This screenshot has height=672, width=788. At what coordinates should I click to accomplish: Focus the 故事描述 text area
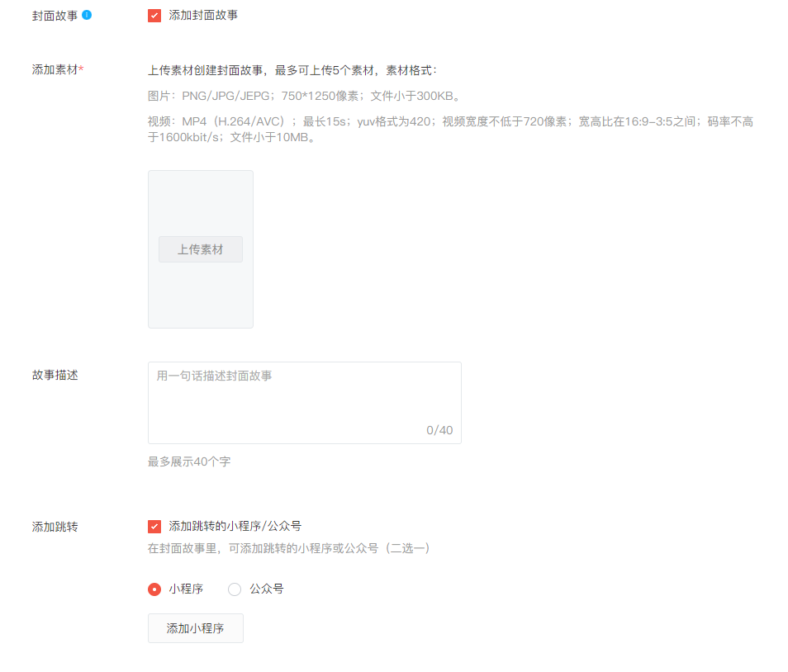pos(305,403)
